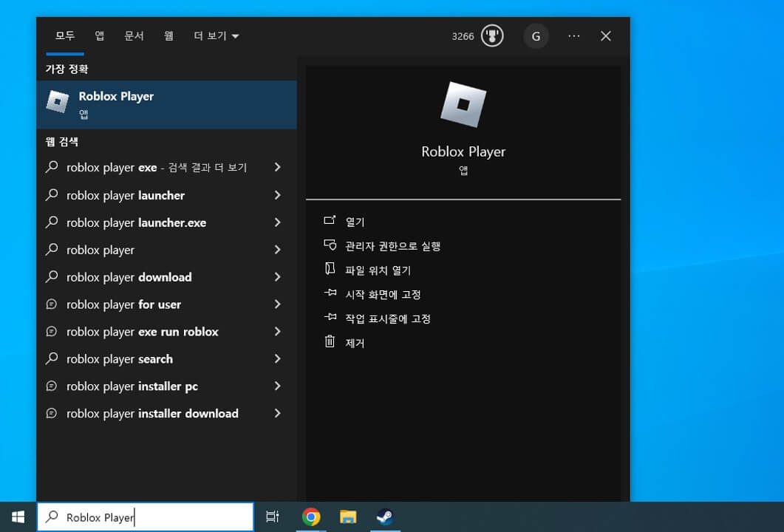This screenshot has width=784, height=532.
Task: Click chat icon beside roblox player installer download
Action: tap(52, 414)
